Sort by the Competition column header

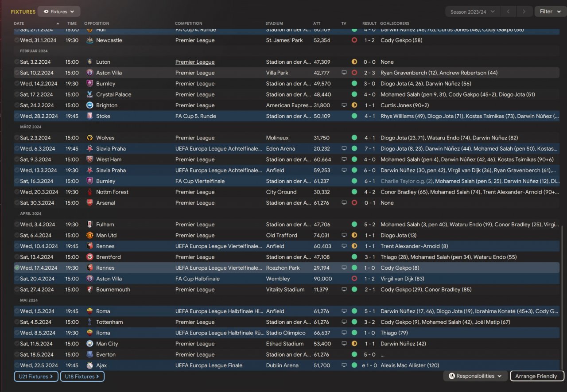click(x=188, y=23)
